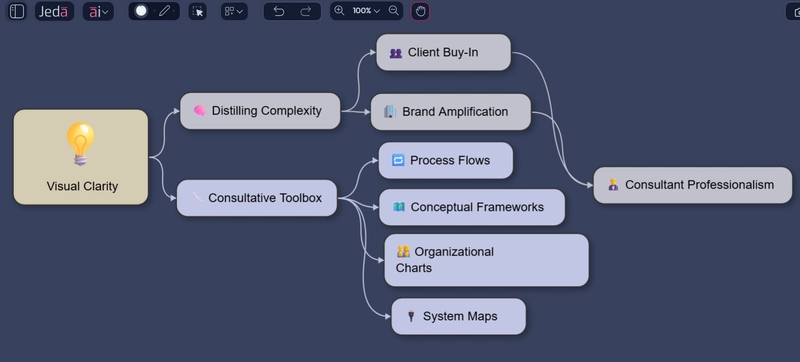Select the System Maps node

[x=458, y=317]
